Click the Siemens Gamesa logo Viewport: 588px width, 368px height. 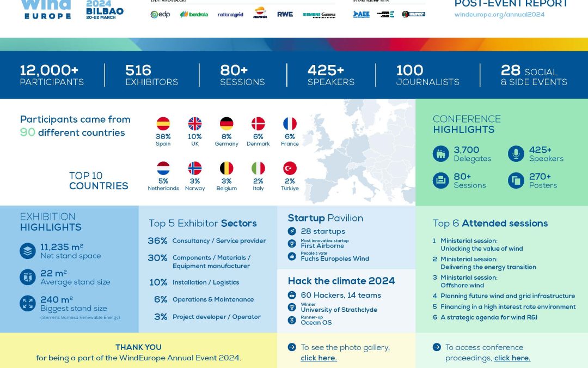tap(319, 15)
